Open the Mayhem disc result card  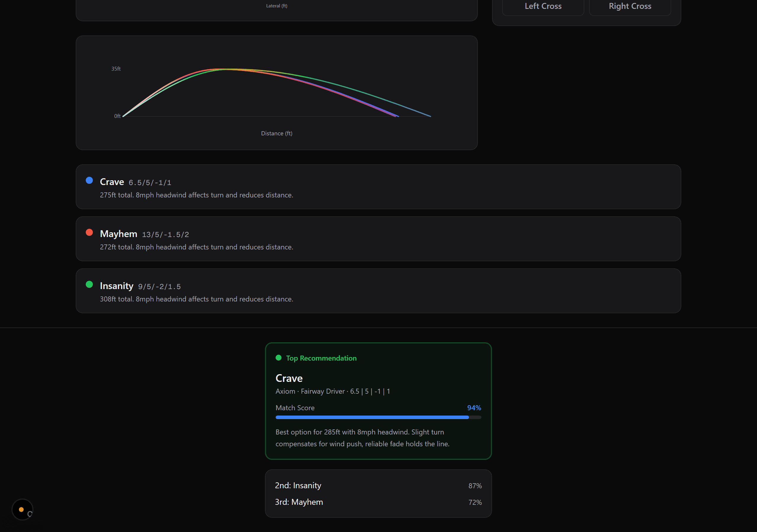pyautogui.click(x=378, y=239)
